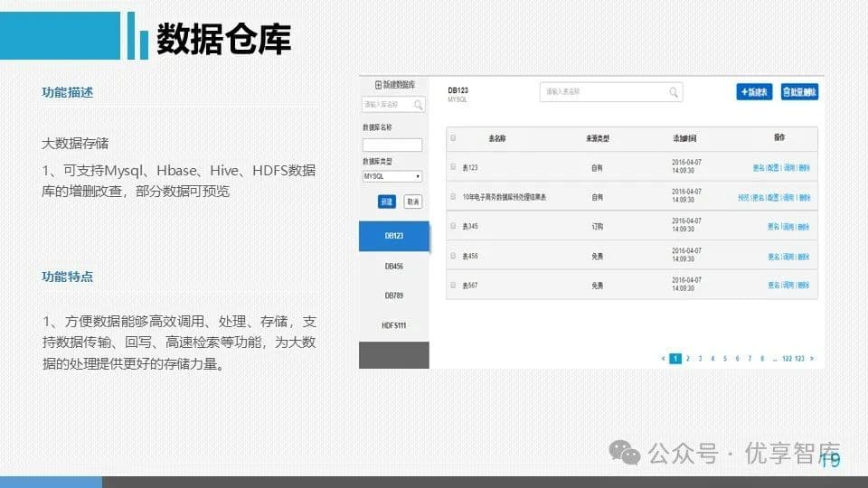Click the 新建数据库 heading text

coord(399,85)
